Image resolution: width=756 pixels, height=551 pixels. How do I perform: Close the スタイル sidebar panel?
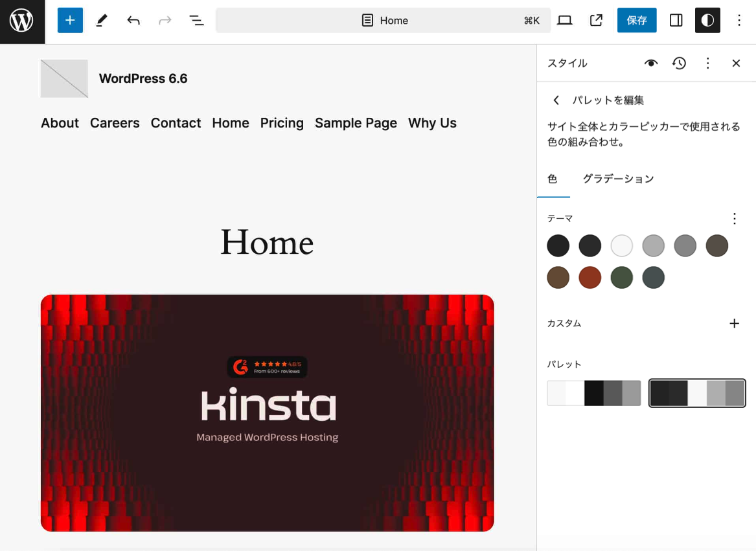point(736,63)
